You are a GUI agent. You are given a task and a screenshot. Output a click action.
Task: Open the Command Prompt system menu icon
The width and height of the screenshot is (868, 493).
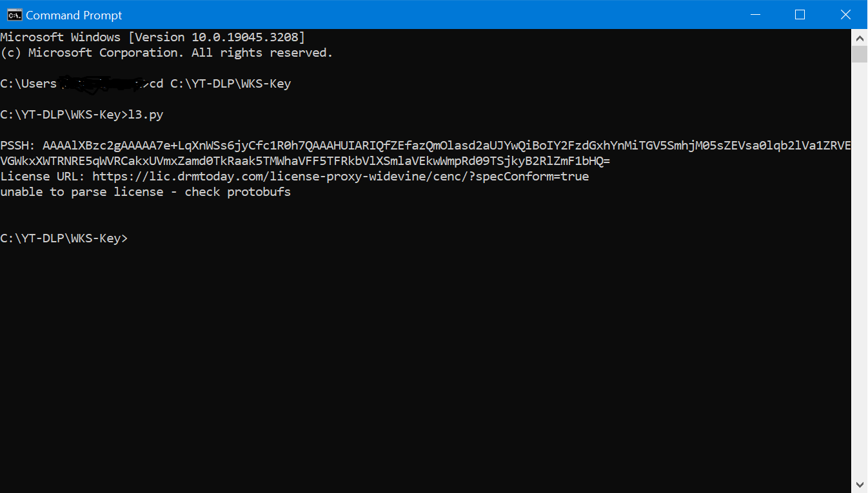coord(14,15)
